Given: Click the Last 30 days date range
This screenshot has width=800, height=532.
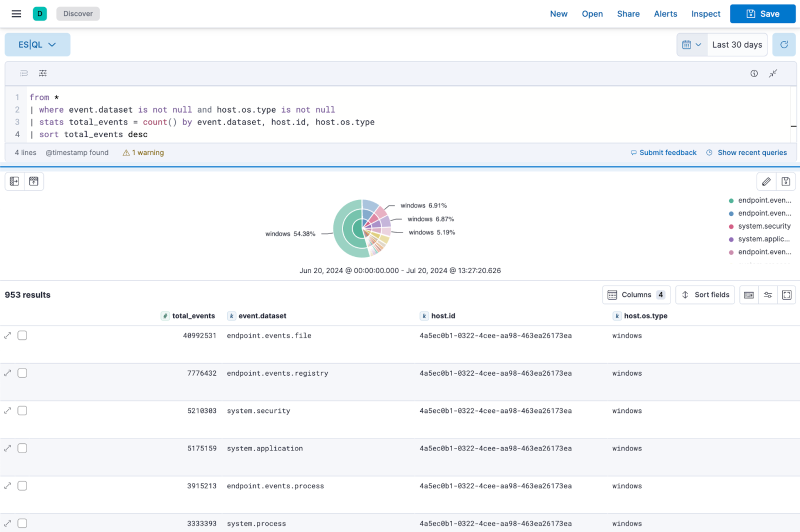Looking at the screenshot, I should 737,44.
